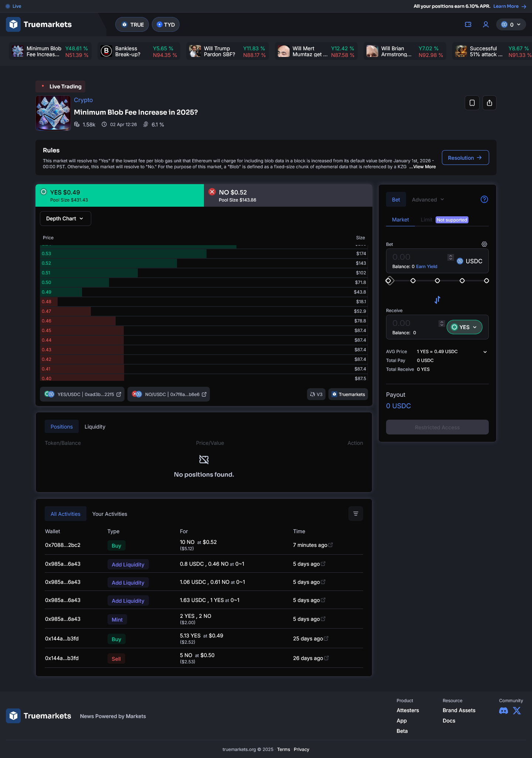Open transaction link for 7 minutes ago row
532x758 pixels.
(331, 545)
